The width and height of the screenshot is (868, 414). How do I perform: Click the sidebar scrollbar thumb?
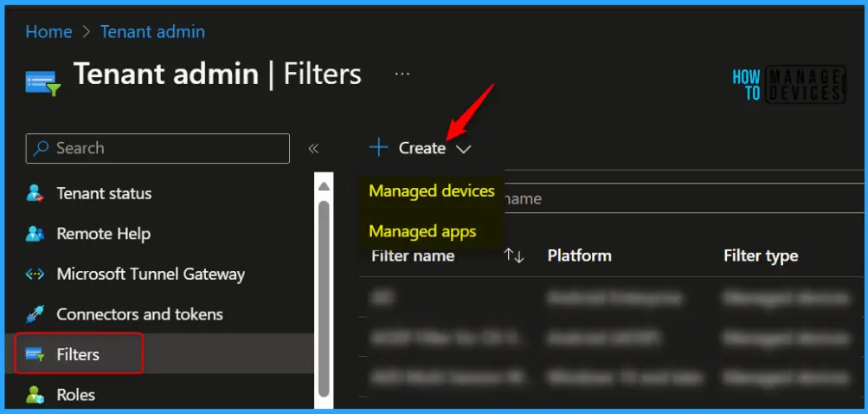[x=324, y=298]
